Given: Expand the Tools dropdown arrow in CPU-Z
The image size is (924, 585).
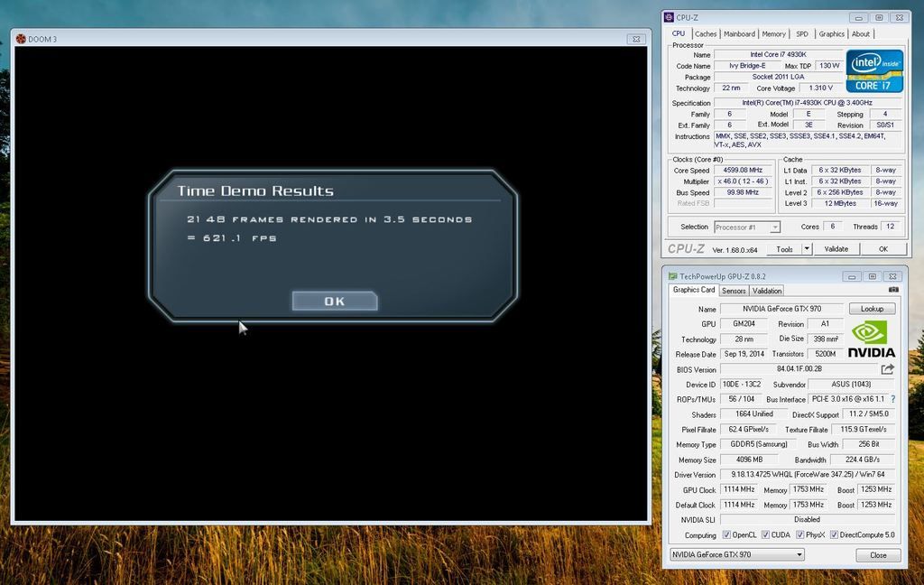Looking at the screenshot, I should click(x=807, y=249).
